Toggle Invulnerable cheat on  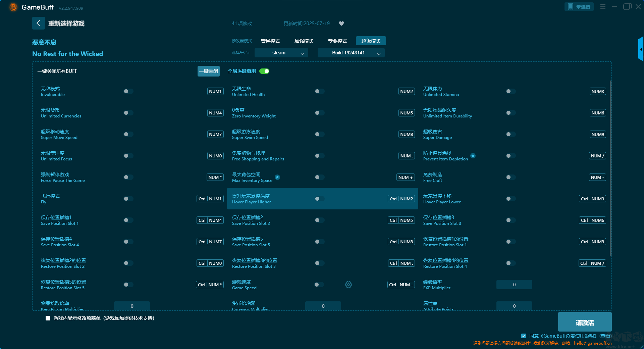pos(128,91)
